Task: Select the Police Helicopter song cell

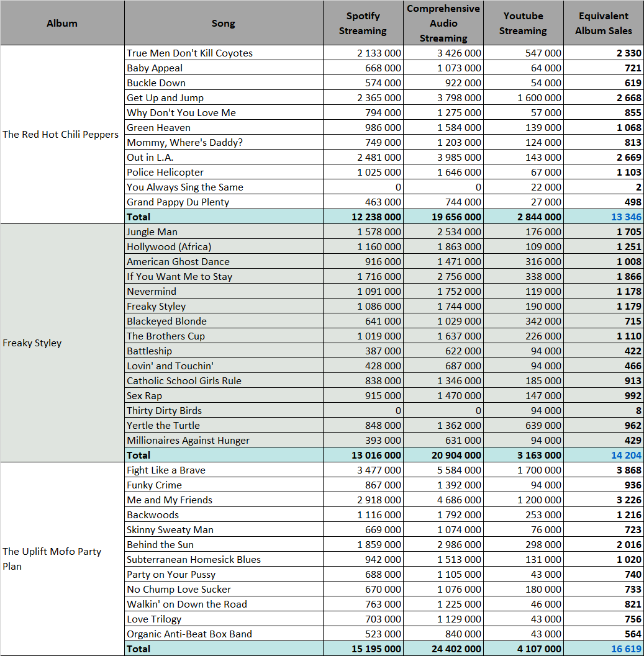Action: coord(224,172)
